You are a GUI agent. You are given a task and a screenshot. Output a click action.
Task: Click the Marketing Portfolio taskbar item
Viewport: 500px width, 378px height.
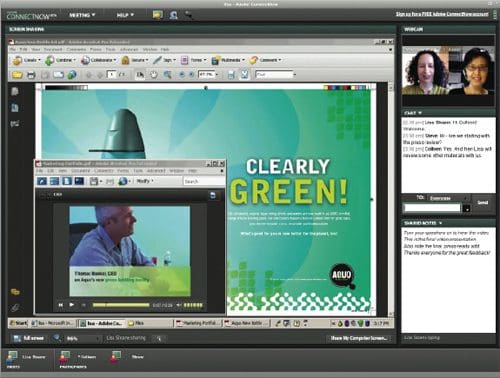[199, 323]
